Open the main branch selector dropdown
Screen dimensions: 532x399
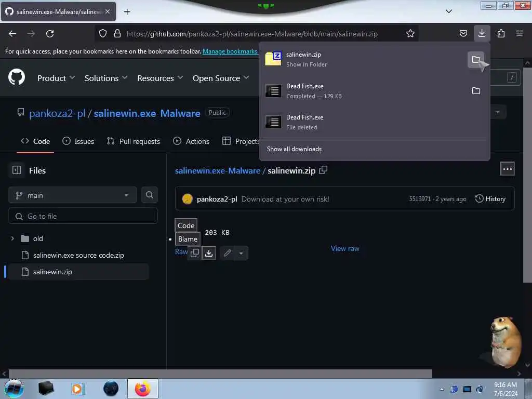point(73,195)
